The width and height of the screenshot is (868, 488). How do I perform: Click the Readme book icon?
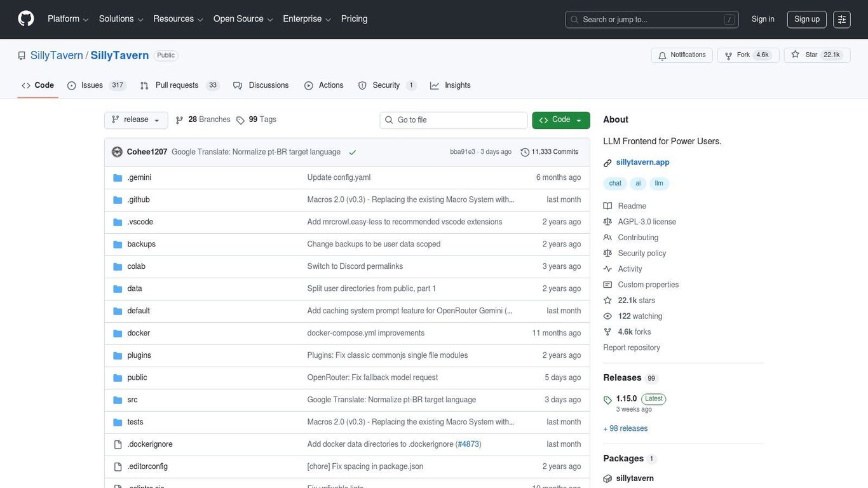coord(607,206)
